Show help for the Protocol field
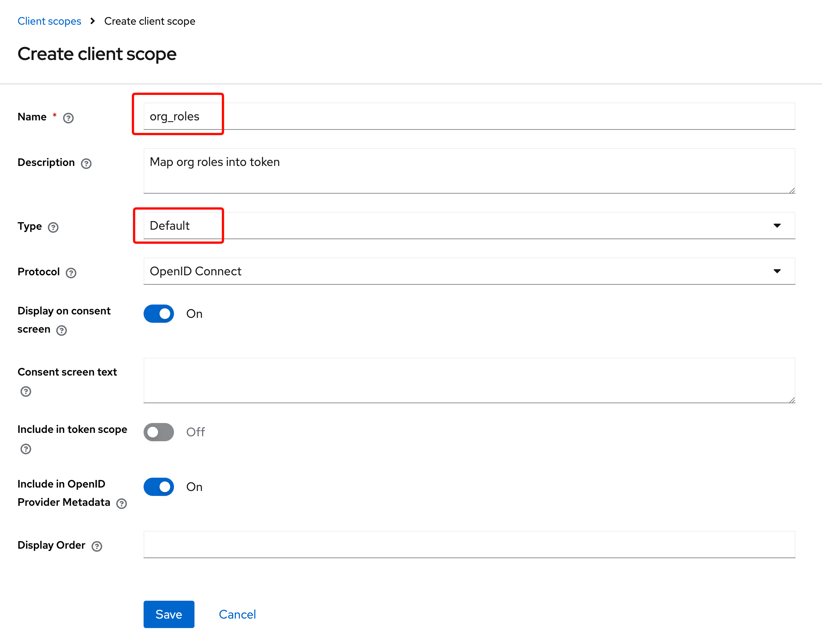This screenshot has width=822, height=644. (x=71, y=273)
